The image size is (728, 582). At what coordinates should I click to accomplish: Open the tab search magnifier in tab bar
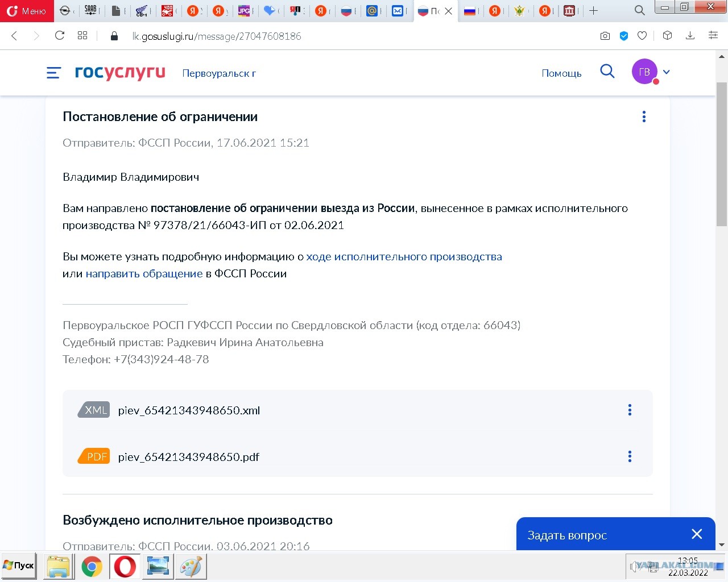[x=639, y=10]
